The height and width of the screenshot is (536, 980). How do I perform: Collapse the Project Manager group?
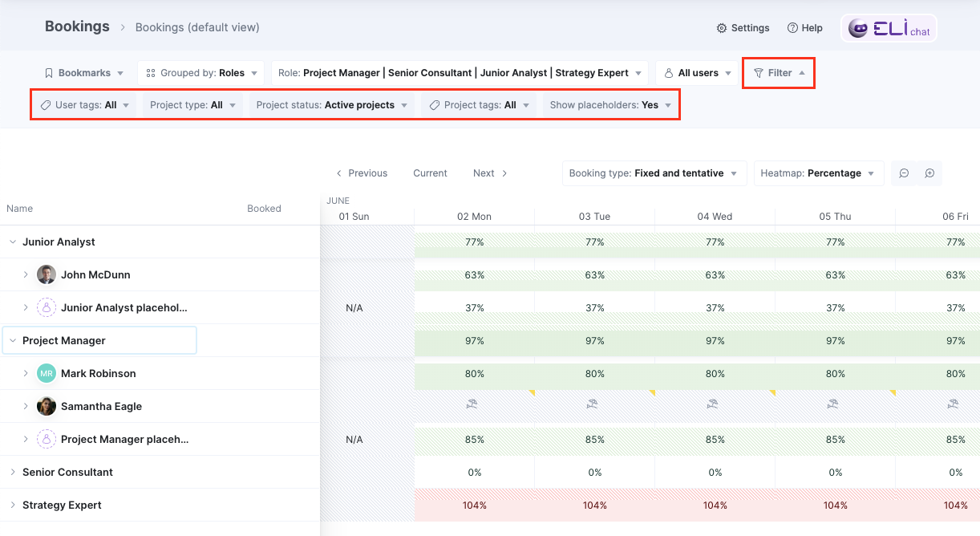click(13, 340)
